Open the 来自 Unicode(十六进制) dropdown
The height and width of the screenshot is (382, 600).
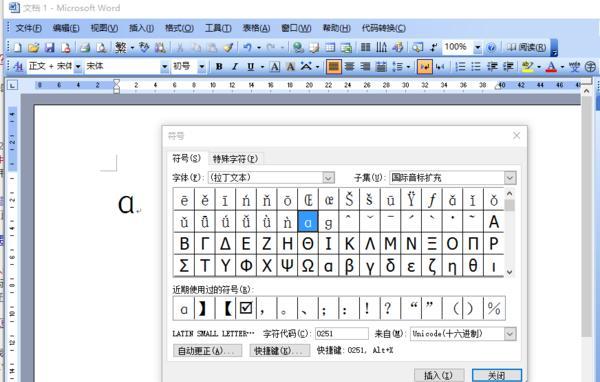[x=510, y=334]
